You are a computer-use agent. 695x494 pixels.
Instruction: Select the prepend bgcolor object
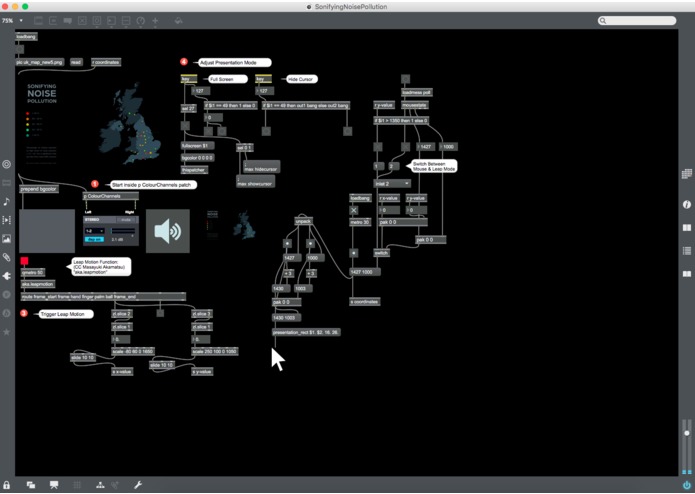coord(39,189)
